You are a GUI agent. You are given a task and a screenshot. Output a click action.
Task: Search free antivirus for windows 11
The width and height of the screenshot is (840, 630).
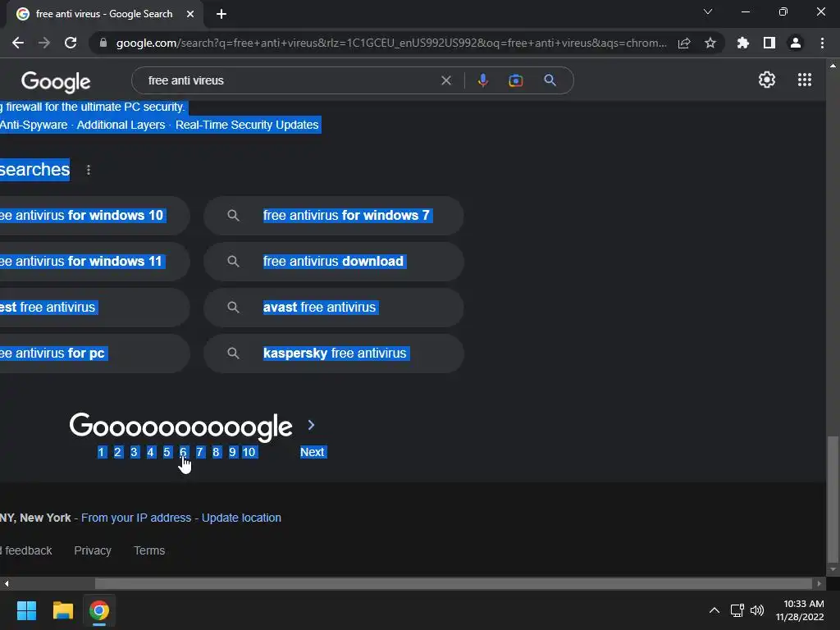click(94, 262)
